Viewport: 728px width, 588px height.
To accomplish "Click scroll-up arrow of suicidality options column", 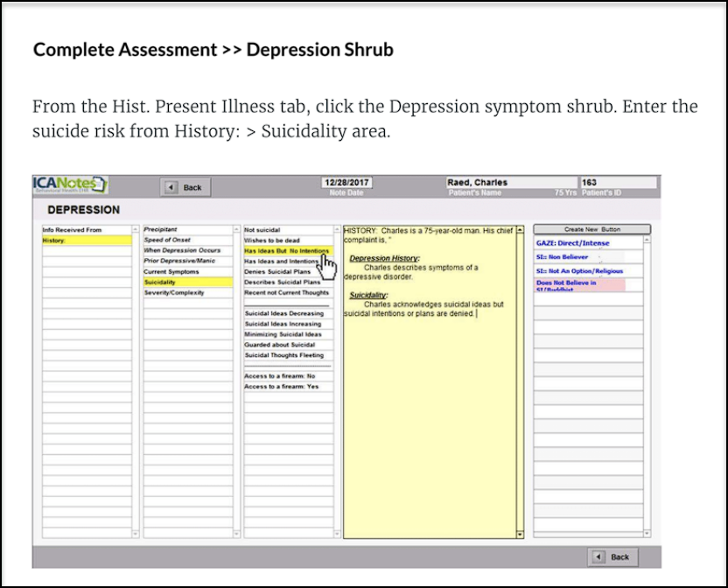I will click(337, 229).
